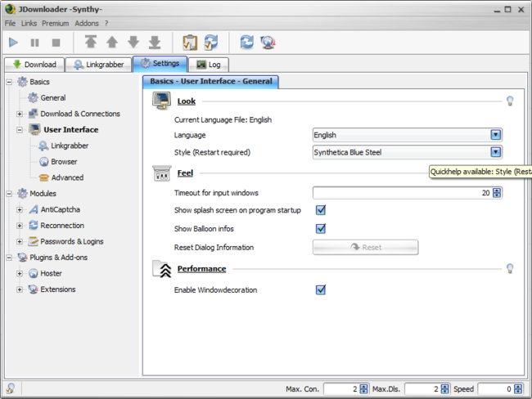Click the Basics - User Interface - General tab

[210, 82]
